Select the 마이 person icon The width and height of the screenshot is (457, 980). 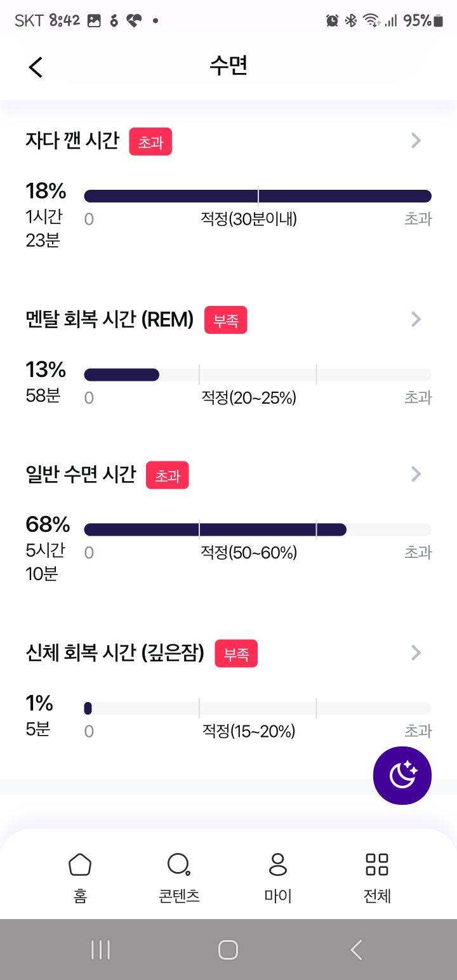click(278, 864)
